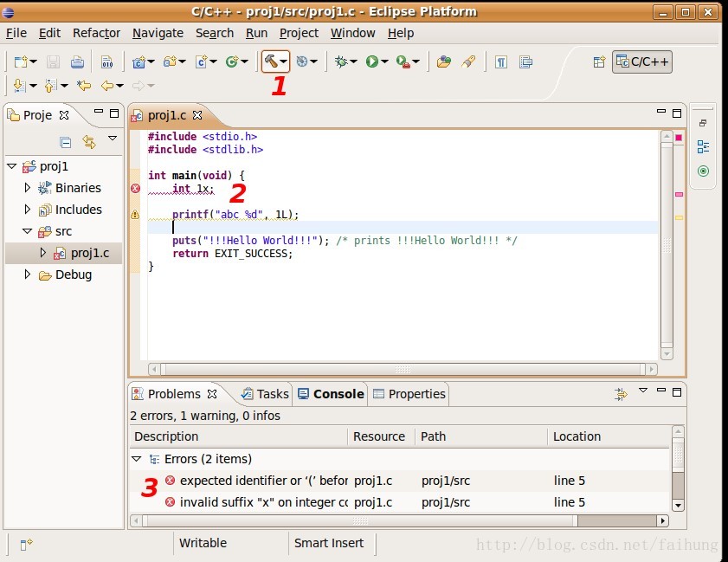Toggle Link with Editor in Project Explorer
The width and height of the screenshot is (728, 562).
coord(88,142)
